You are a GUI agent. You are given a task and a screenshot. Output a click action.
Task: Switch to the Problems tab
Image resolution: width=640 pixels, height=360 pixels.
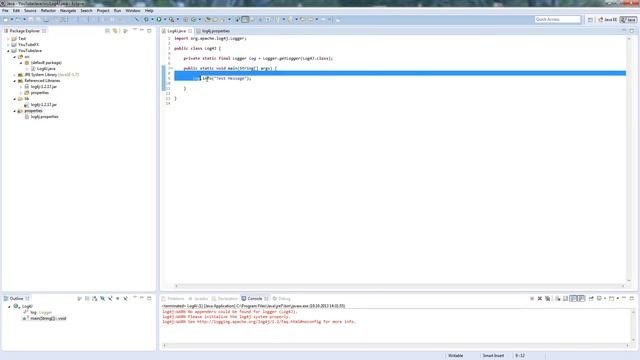(173, 299)
